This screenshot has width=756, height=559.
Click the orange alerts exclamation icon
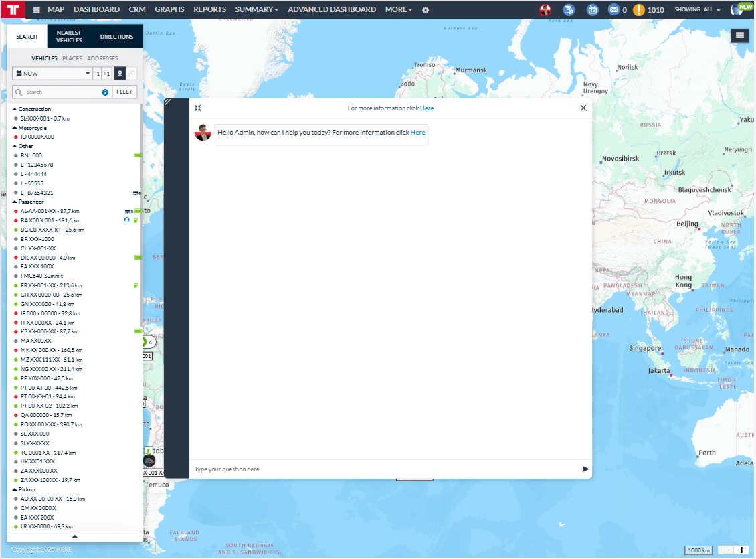click(639, 10)
